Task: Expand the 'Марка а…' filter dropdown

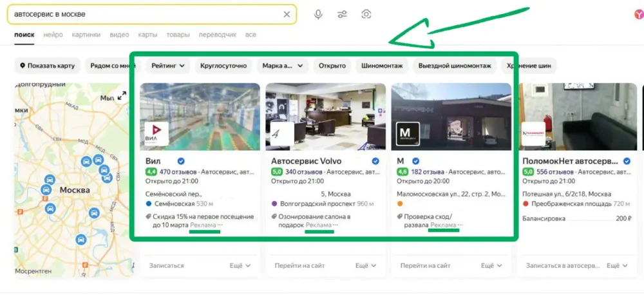Action: click(x=283, y=66)
